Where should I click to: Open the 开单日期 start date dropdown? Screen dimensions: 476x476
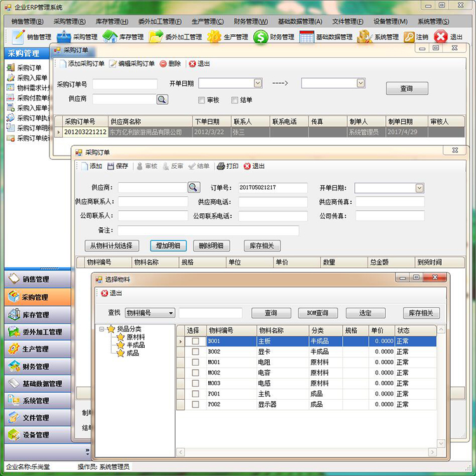[x=258, y=83]
